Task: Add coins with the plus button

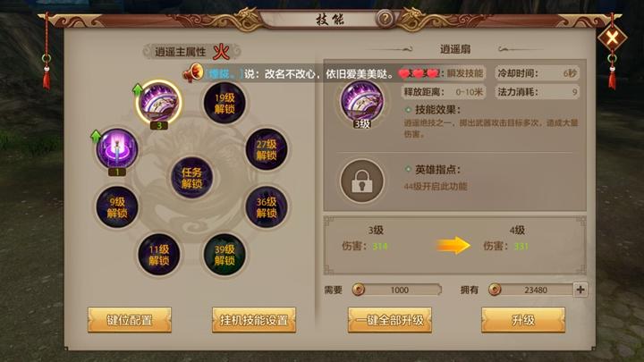Action: coord(580,290)
